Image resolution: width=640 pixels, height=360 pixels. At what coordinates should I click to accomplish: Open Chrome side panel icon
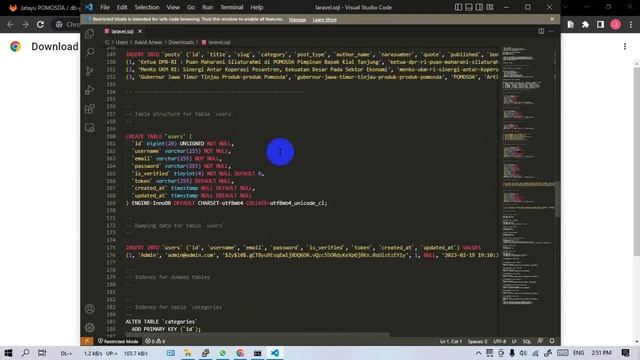tap(600, 24)
